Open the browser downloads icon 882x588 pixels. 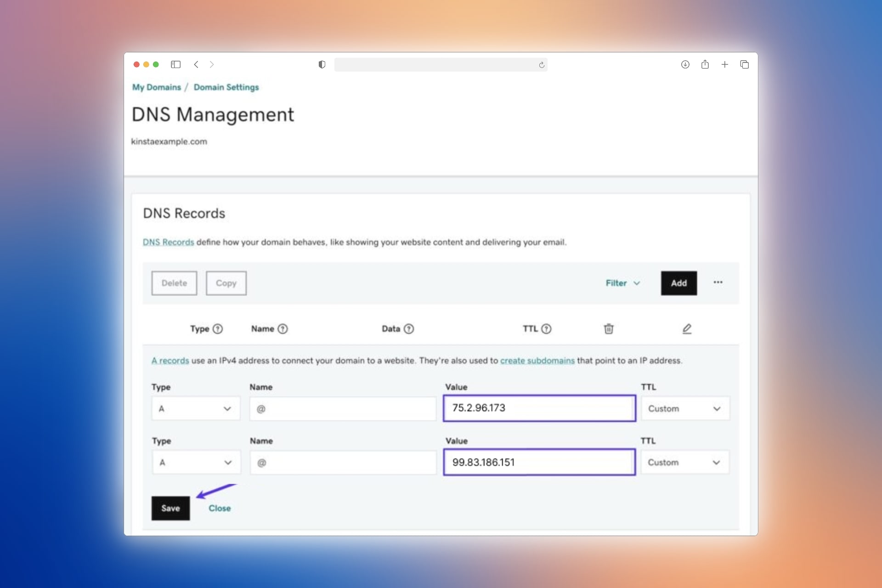(685, 65)
